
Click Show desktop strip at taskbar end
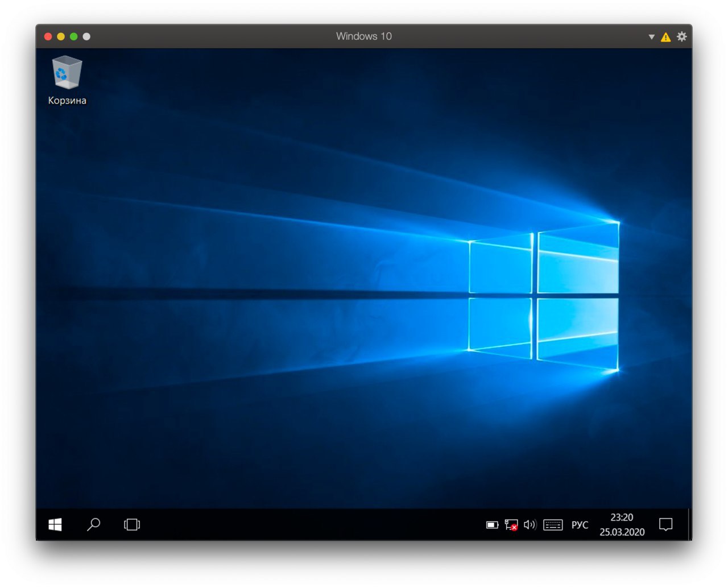coord(689,524)
